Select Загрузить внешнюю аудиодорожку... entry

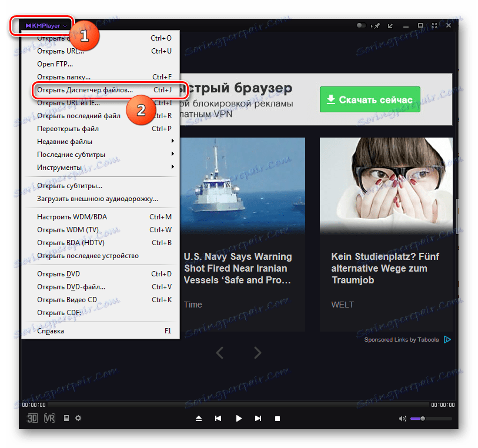pyautogui.click(x=101, y=199)
